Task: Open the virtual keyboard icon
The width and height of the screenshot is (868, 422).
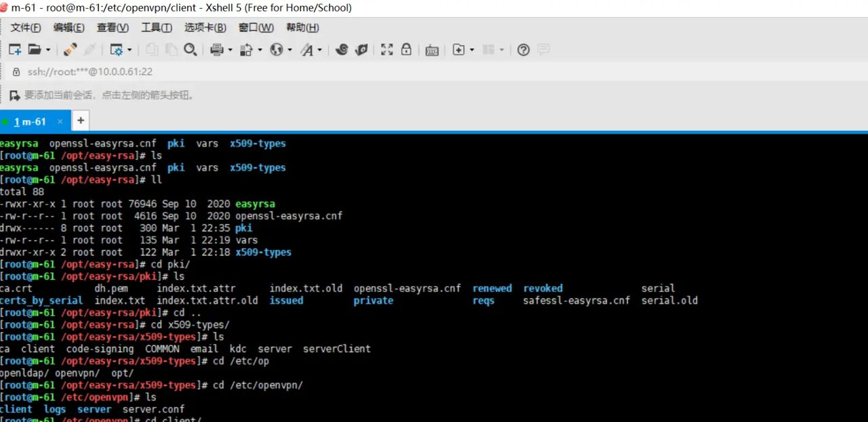Action: [x=432, y=49]
